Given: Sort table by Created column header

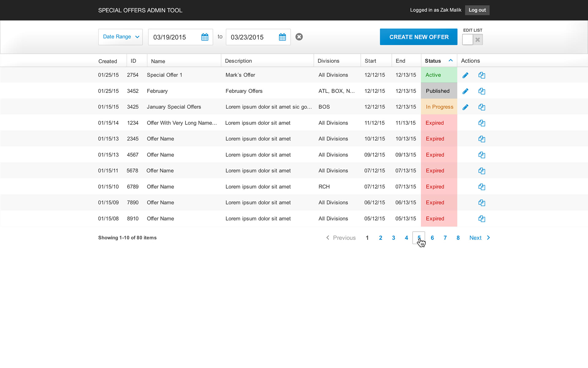Looking at the screenshot, I should click(107, 61).
